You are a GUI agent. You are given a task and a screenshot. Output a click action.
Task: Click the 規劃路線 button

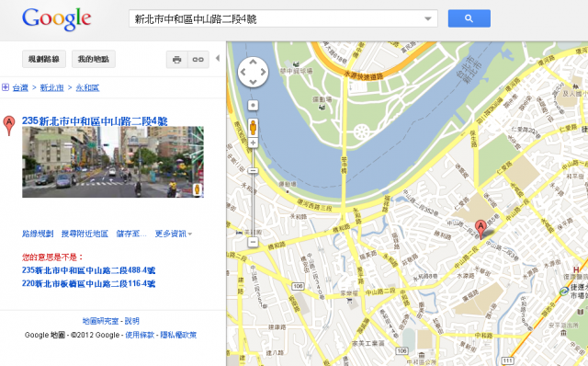44,59
